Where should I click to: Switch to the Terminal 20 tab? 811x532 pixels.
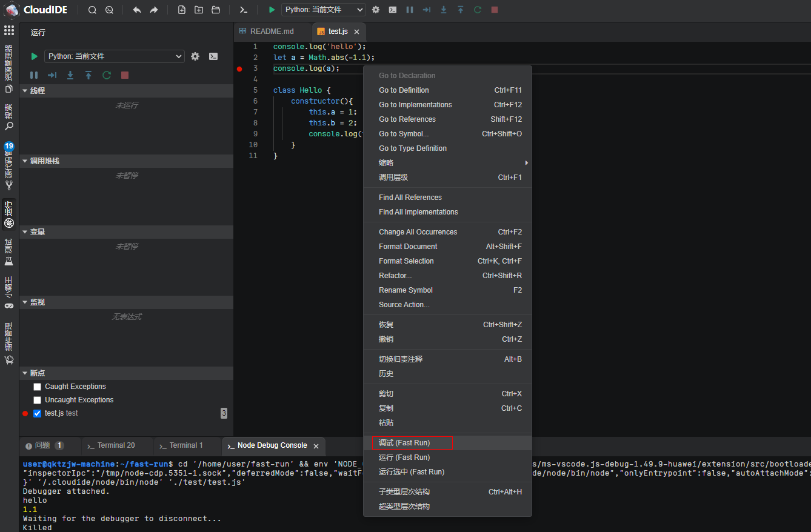(116, 445)
